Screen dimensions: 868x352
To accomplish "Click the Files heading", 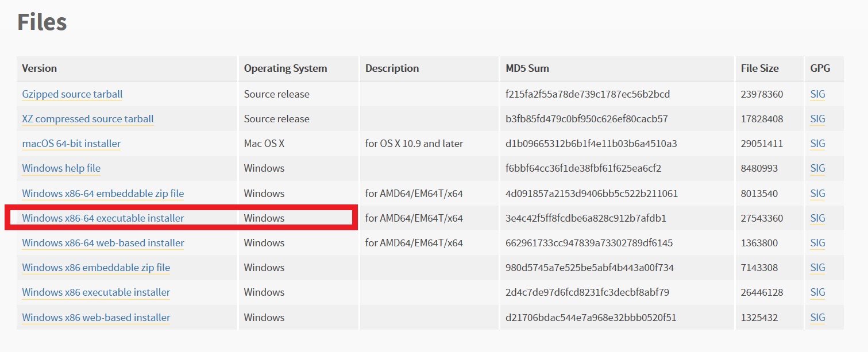I will tap(42, 22).
